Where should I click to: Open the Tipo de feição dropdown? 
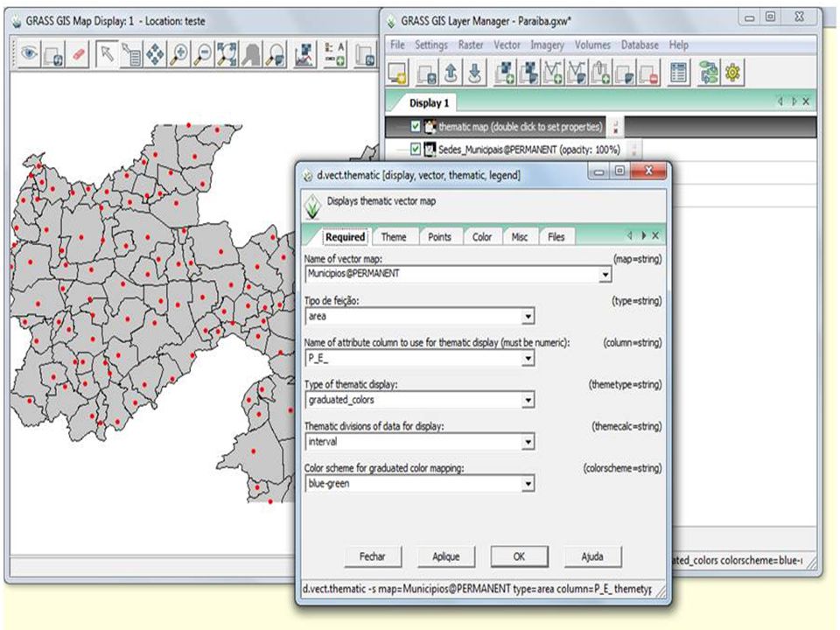pos(528,317)
